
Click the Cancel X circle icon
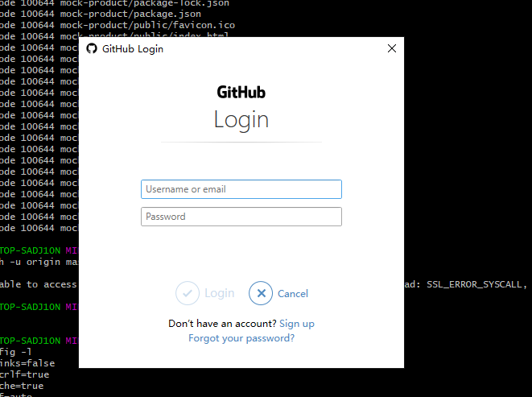pos(261,293)
